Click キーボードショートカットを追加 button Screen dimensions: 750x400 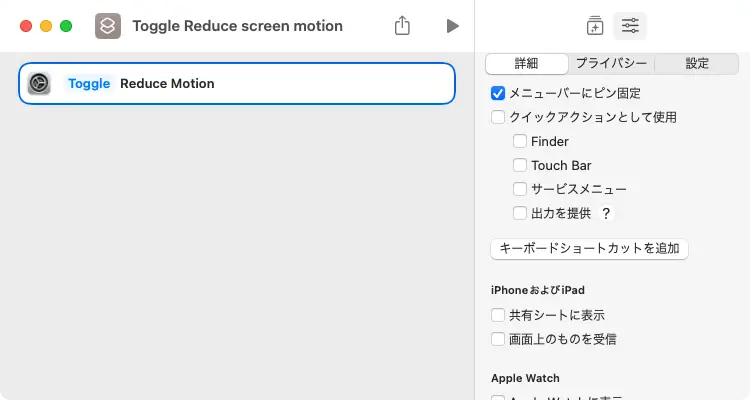589,249
